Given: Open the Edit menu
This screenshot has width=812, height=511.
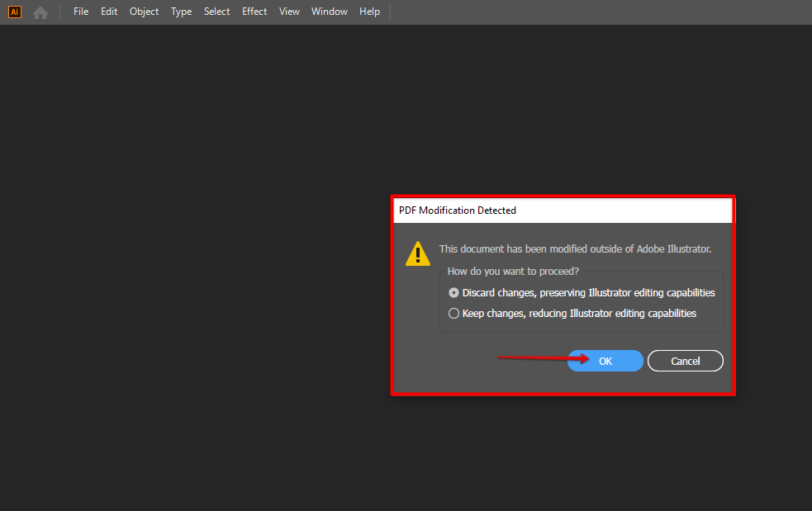Looking at the screenshot, I should click(x=109, y=12).
